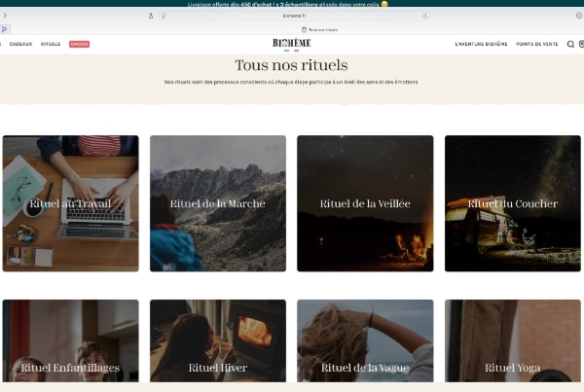Select the red Amour badge

(x=79, y=44)
